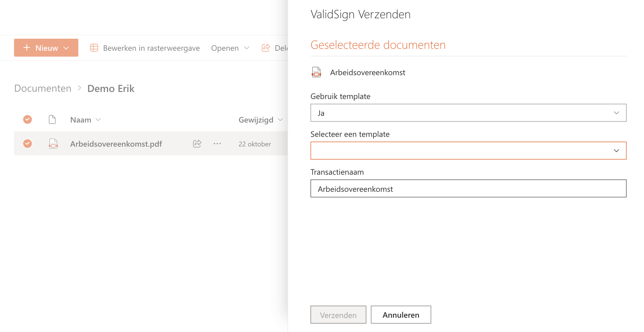Image resolution: width=644 pixels, height=332 pixels.
Task: Deselect the Arbeidsovereenkomst.pdf row checkbox
Action: 28,144
